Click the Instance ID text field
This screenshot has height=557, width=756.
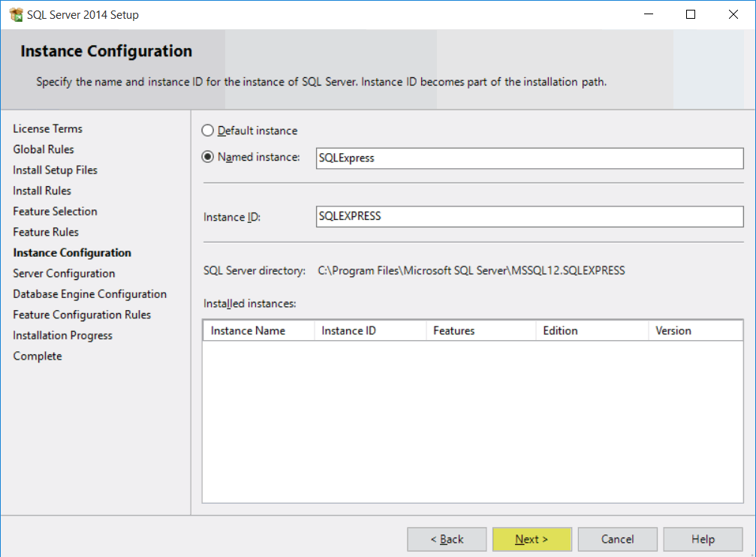pos(529,216)
